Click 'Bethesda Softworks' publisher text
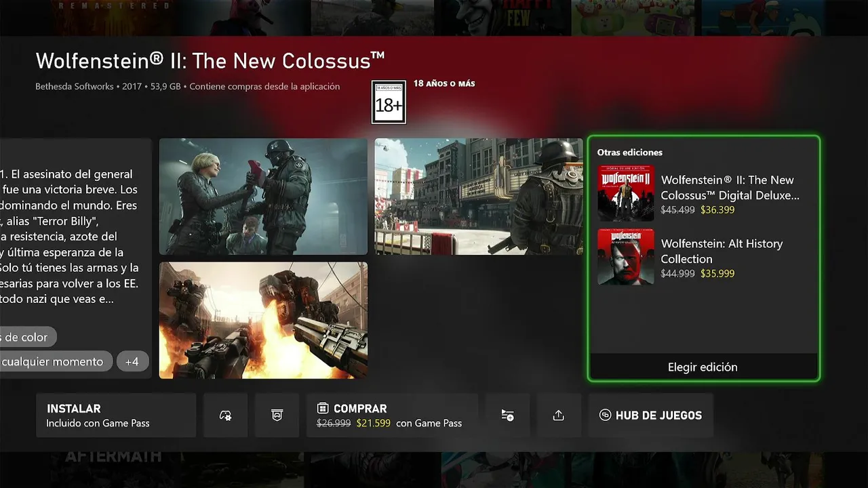Viewport: 868px width, 488px height. (75, 87)
